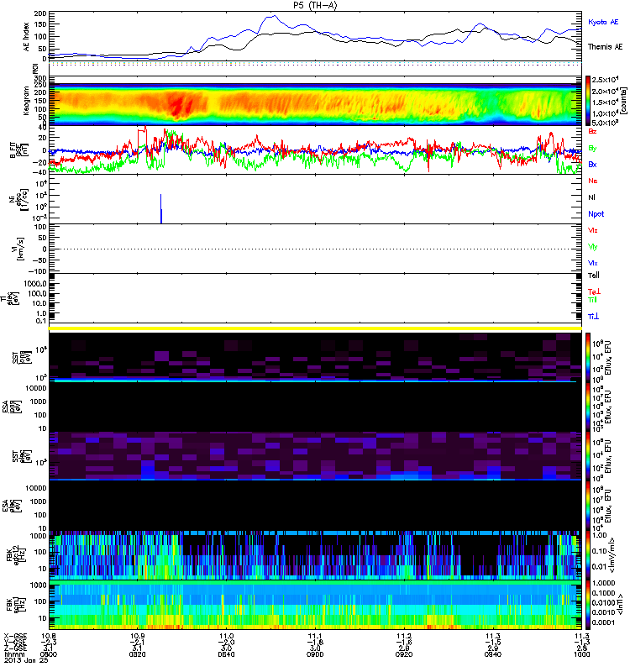Click the "11.0" L-shell tick value
Screen dimensions: 630x672
226,636
